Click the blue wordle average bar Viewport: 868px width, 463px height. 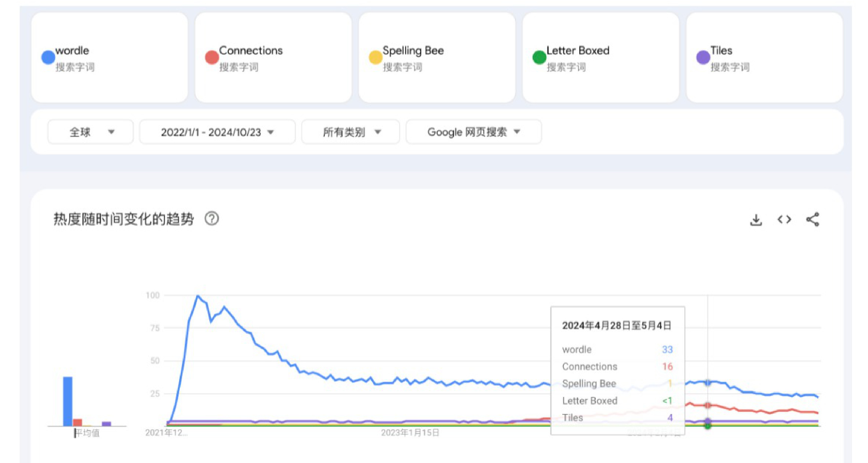(68, 401)
